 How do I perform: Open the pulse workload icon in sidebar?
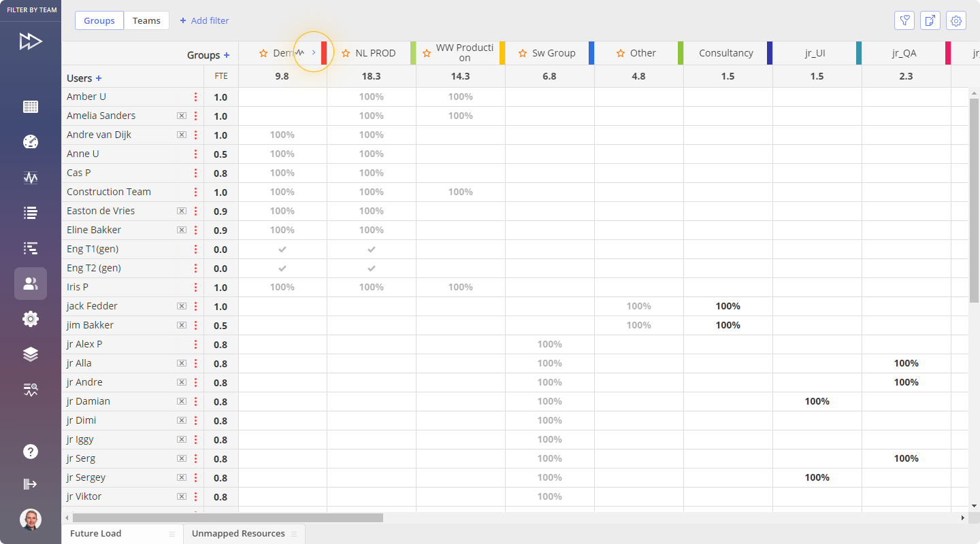(31, 177)
